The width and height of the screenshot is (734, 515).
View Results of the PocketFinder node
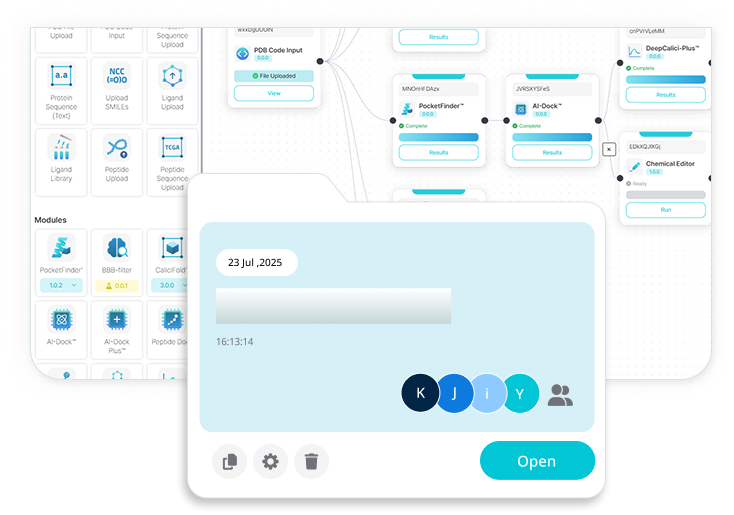(x=438, y=153)
